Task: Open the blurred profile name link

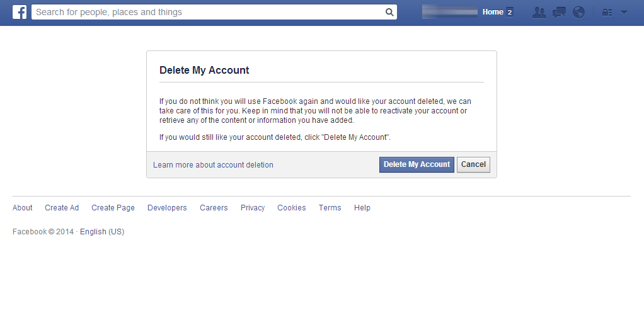Action: tap(450, 12)
